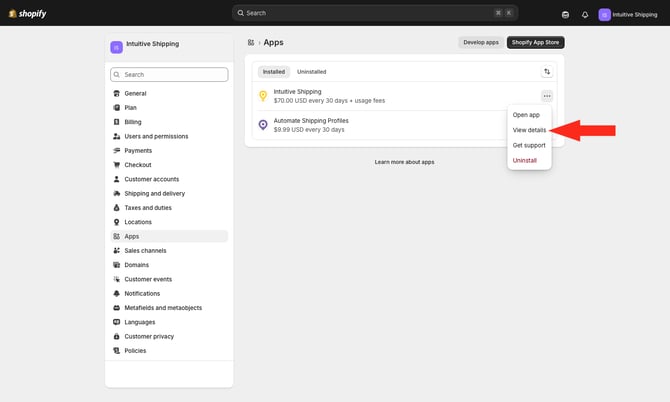Click the Customer accounts person icon
Image resolution: width=670 pixels, height=402 pixels.
[x=116, y=179]
